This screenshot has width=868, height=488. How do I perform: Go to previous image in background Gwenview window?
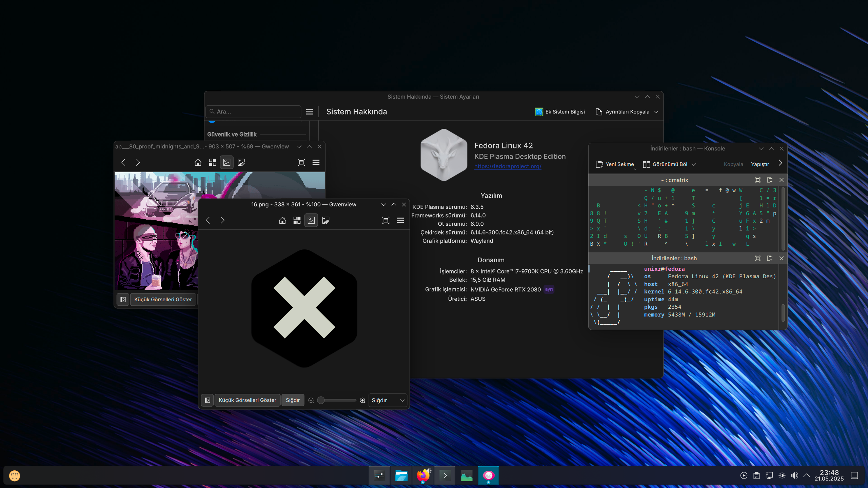123,162
